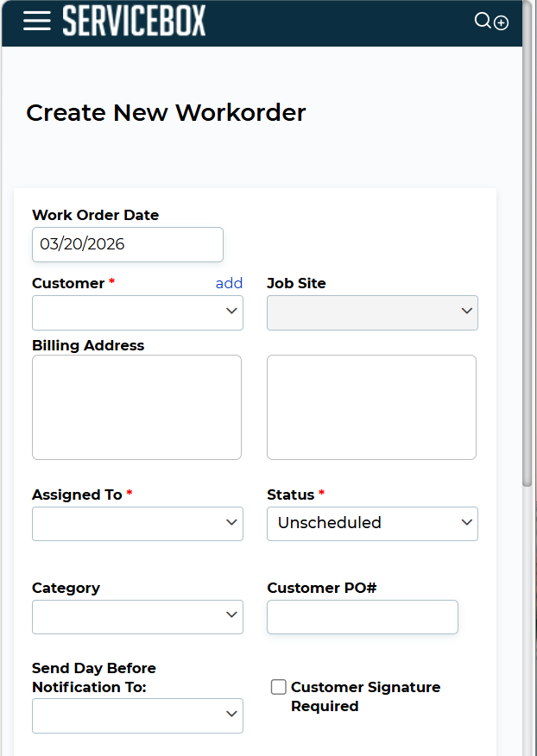Click the Work Order Date field
The image size is (537, 756).
click(128, 244)
